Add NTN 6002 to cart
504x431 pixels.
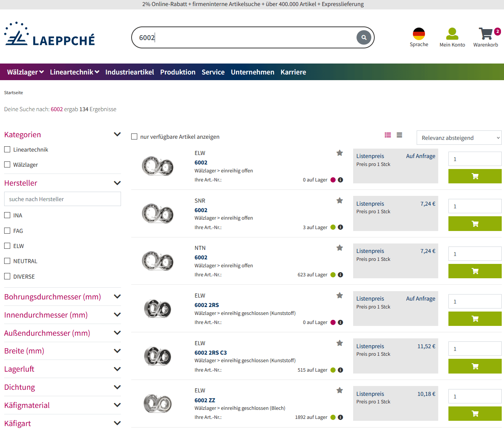coord(475,271)
